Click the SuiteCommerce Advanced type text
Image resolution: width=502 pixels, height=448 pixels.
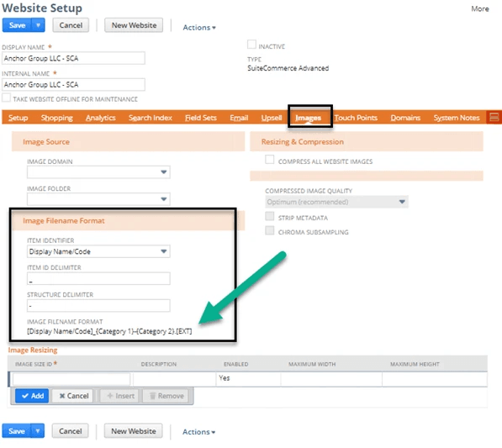point(288,68)
